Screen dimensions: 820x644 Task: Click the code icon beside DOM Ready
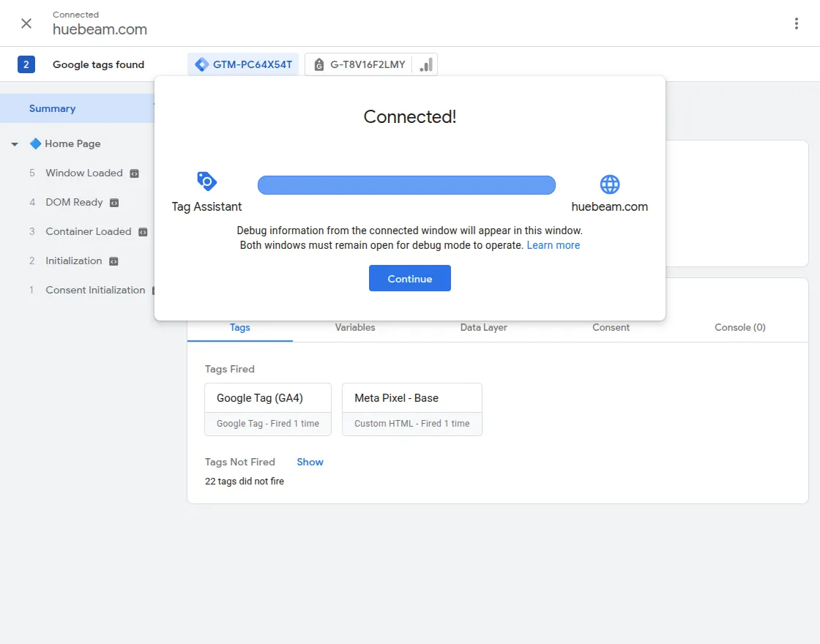pos(114,203)
